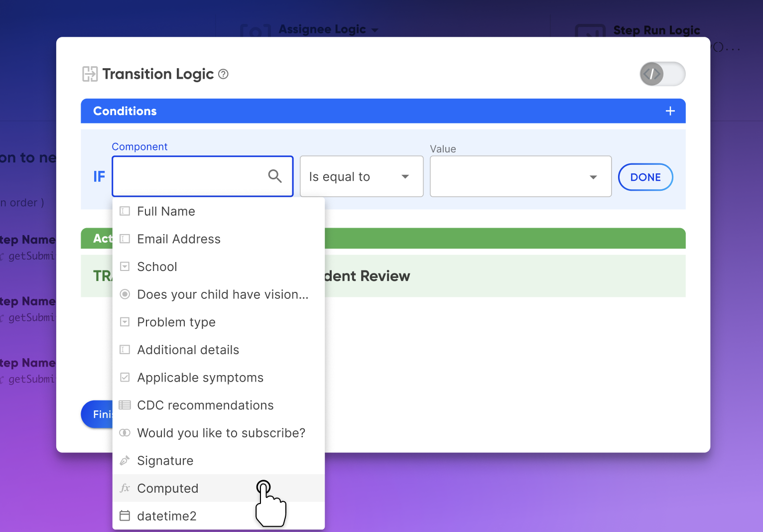
Task: Click the text field icon beside Full Name
Action: point(125,211)
